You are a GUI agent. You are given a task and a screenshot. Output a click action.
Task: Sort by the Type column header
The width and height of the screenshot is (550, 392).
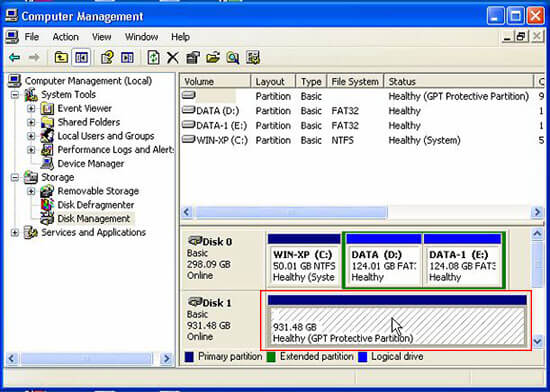[x=311, y=82]
